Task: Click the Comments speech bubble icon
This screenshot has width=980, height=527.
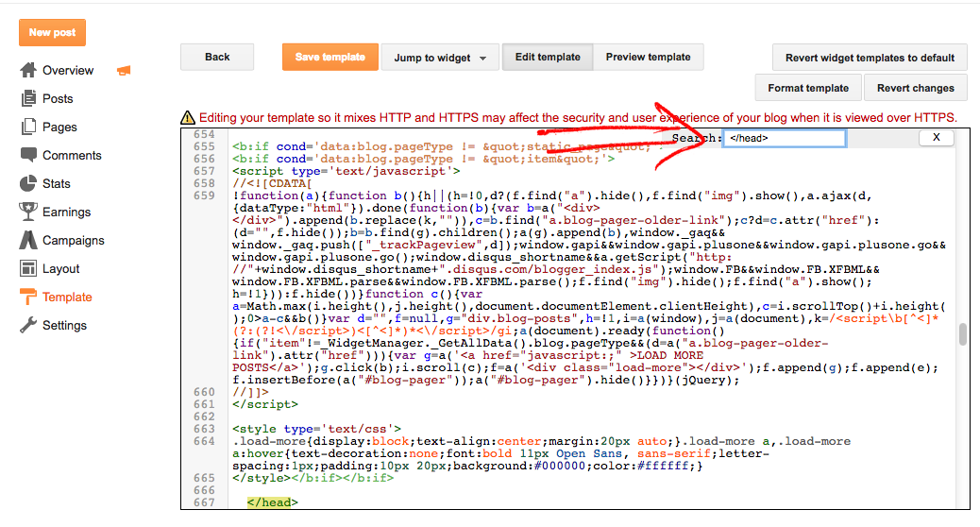Action: [x=28, y=154]
